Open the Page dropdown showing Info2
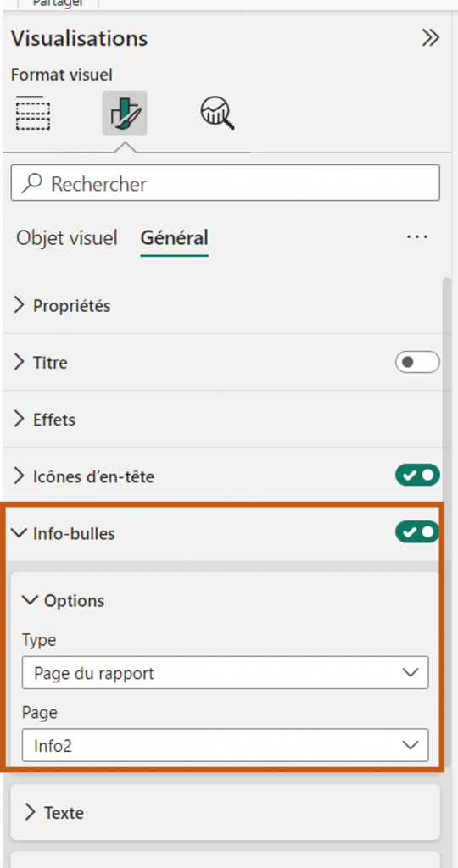The image size is (458, 868). click(226, 745)
